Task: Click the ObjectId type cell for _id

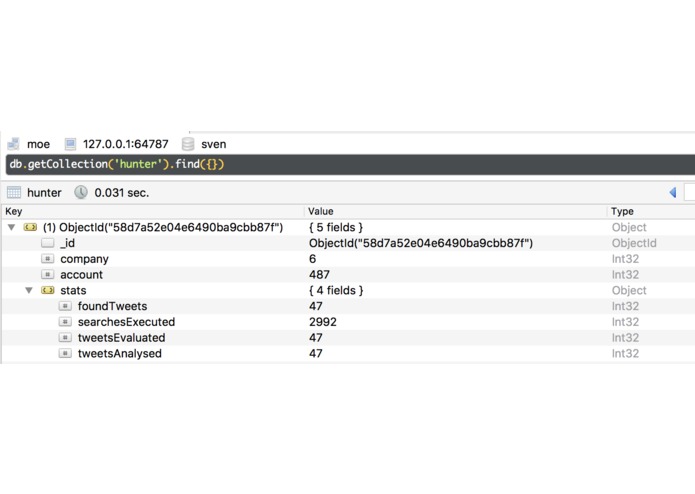Action: click(x=634, y=243)
